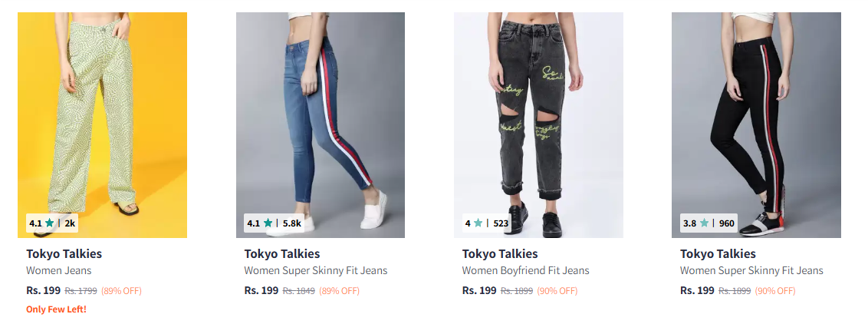Click the 2k ratings count on green jeans
868x324 pixels.
(x=70, y=223)
